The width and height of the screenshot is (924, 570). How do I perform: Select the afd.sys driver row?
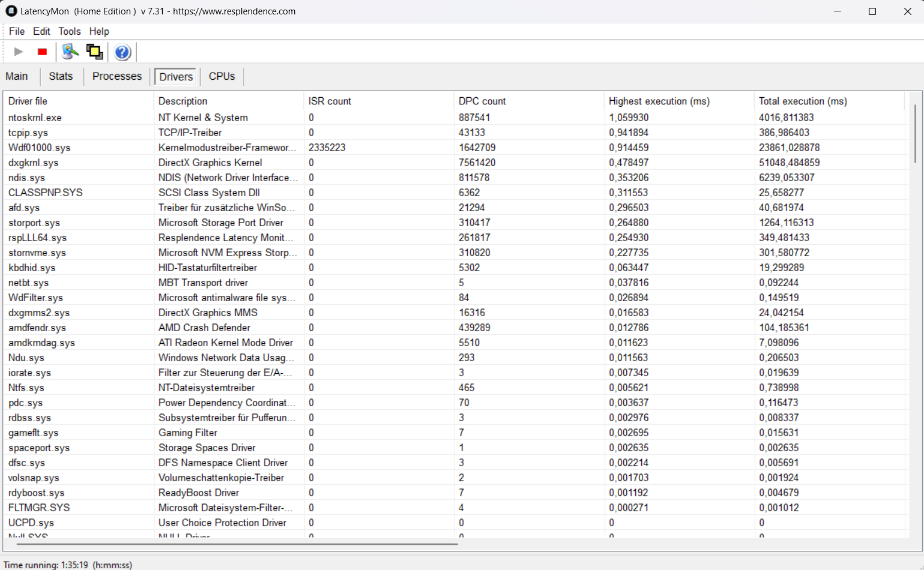pos(456,208)
